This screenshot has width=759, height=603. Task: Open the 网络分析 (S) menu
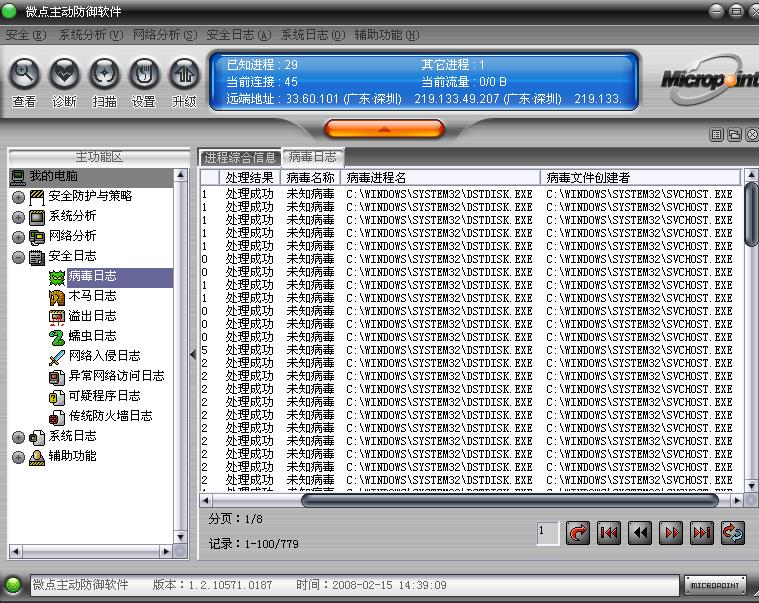pos(165,35)
